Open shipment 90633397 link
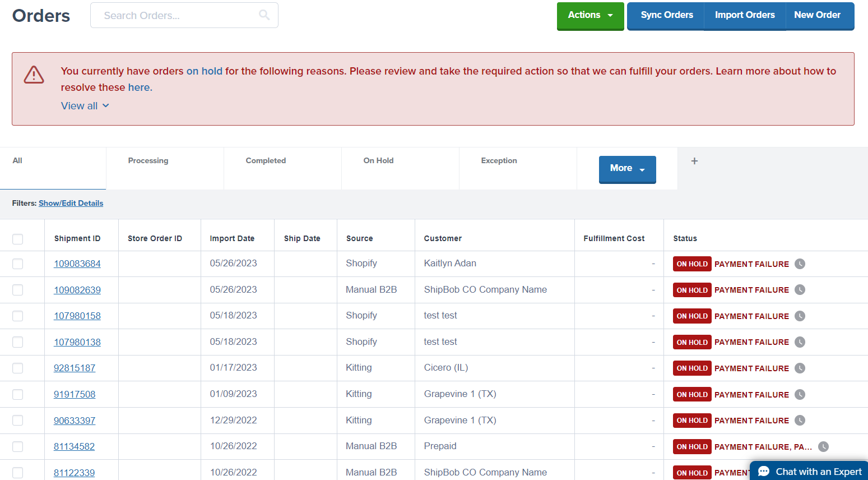 (75, 421)
